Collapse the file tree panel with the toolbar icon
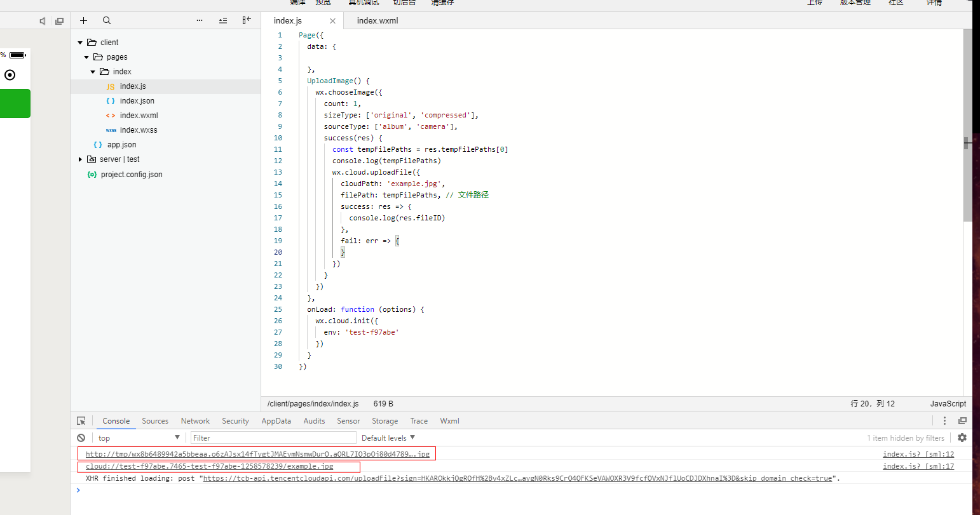This screenshot has width=980, height=515. tap(247, 20)
